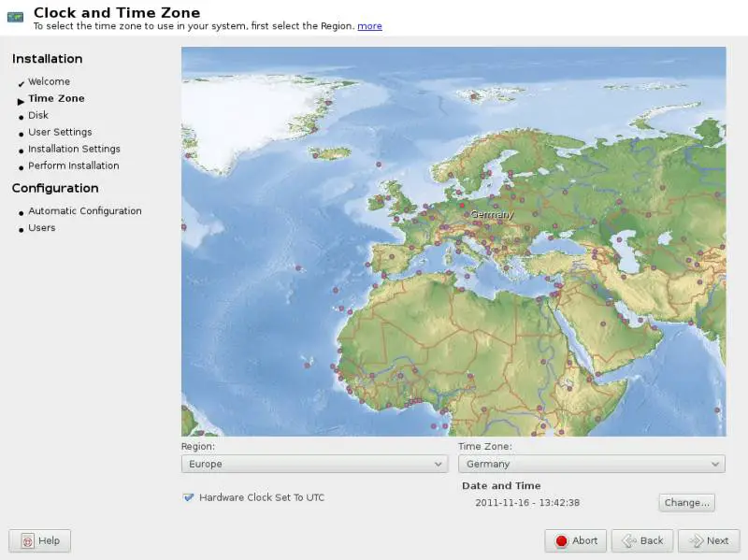Open the Region dropdown showing Europe
Viewport: 748px width, 560px height.
[314, 464]
